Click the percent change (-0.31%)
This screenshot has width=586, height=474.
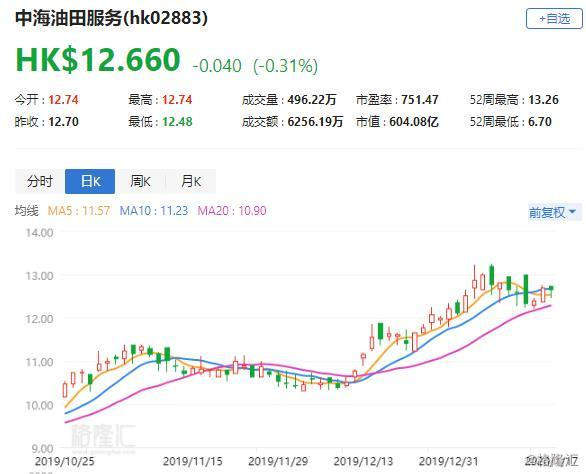pos(286,66)
